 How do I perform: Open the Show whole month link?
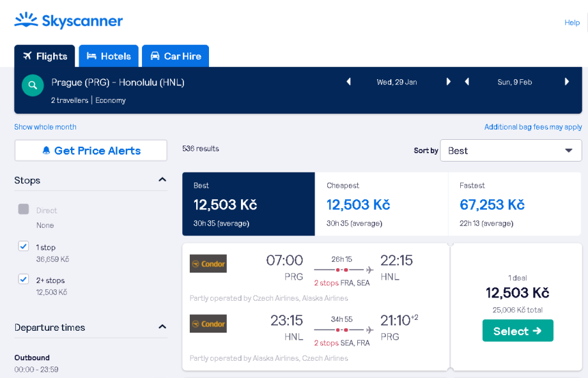click(x=45, y=127)
